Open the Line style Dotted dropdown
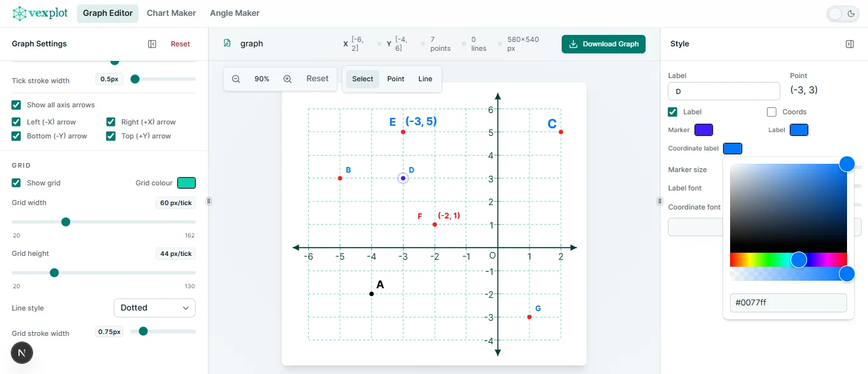The width and height of the screenshot is (868, 374). [154, 308]
